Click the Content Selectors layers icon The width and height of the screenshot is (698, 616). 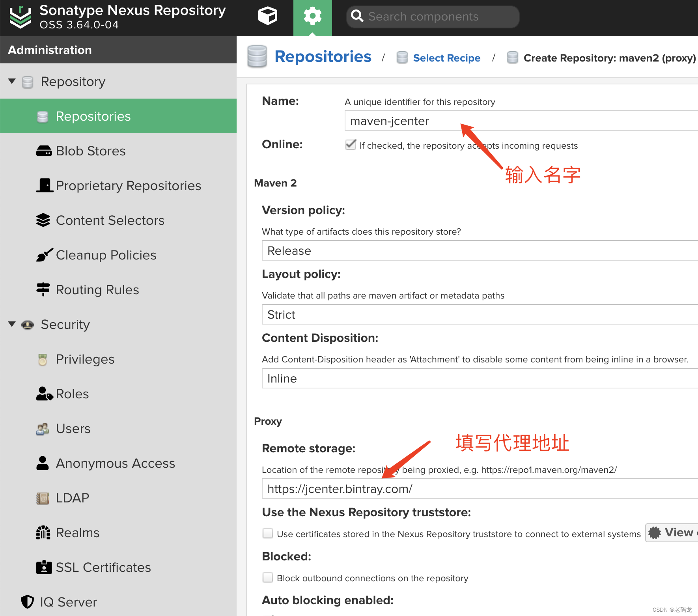point(43,220)
